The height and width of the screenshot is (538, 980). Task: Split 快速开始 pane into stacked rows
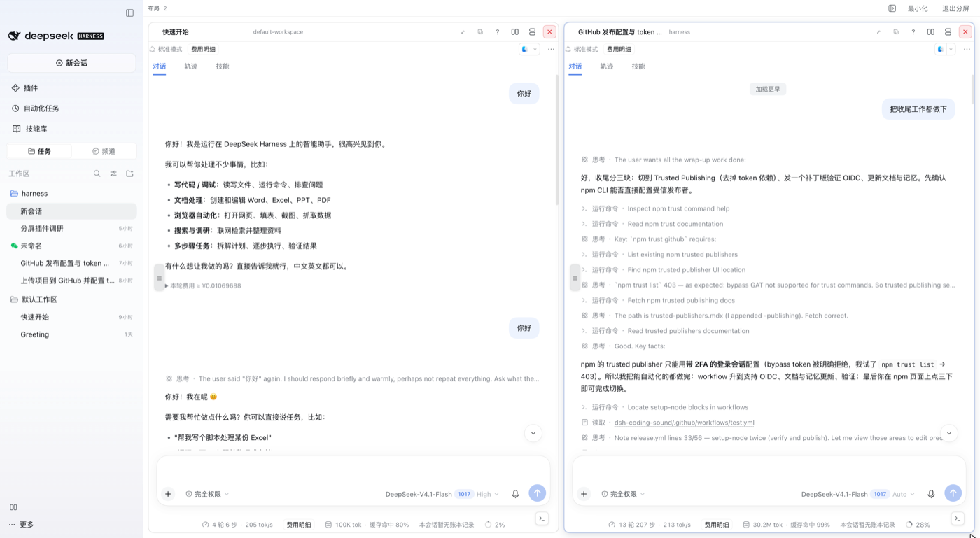pos(532,32)
